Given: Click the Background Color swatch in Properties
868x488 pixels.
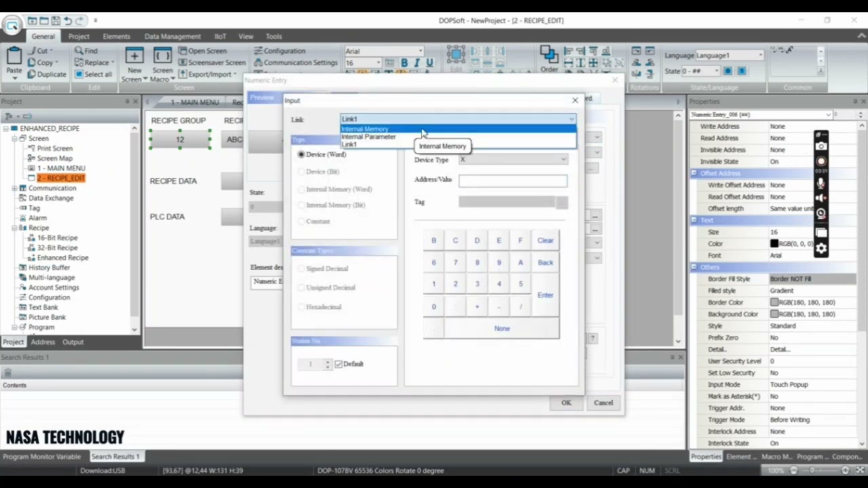Looking at the screenshot, I should tap(774, 314).
